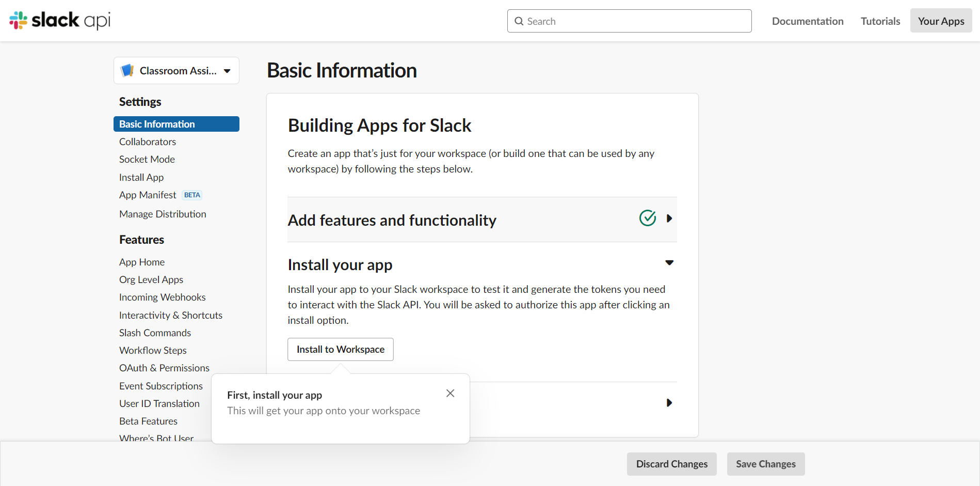Click the Classroom Assistant app icon
The height and width of the screenshot is (486, 980).
pos(127,71)
